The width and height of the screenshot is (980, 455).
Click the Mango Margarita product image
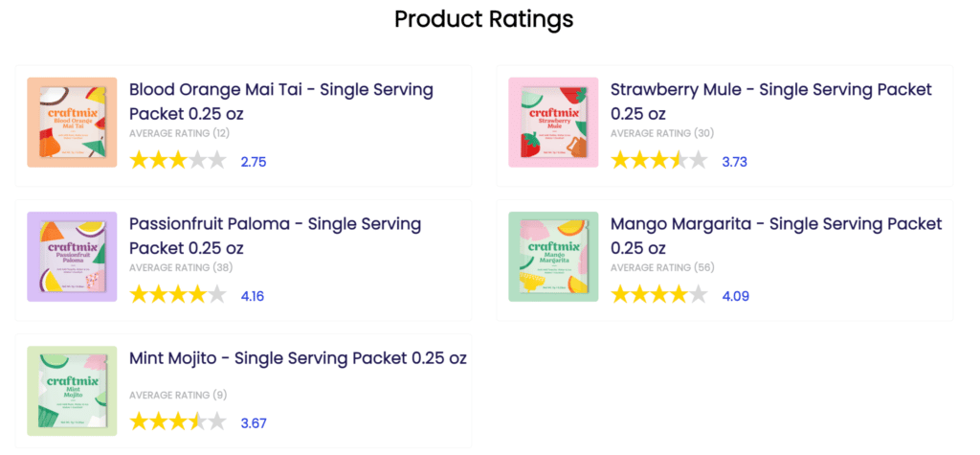click(553, 256)
